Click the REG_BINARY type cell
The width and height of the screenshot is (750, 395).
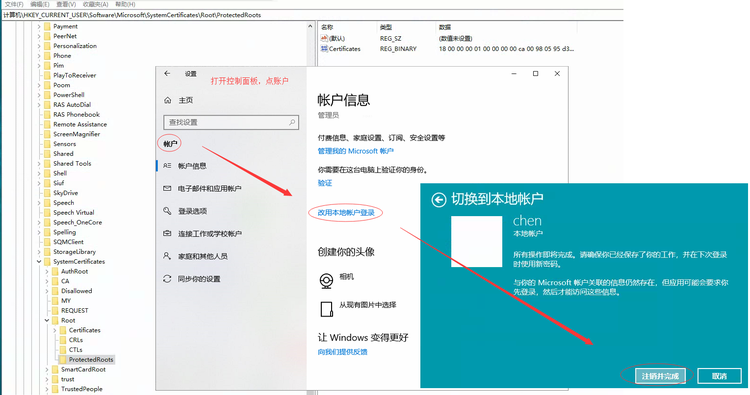point(398,49)
